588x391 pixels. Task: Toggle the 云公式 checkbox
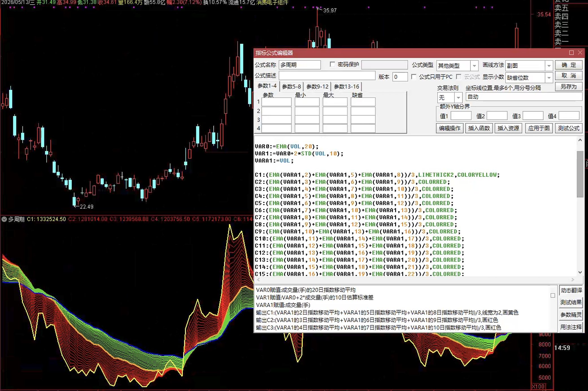point(459,77)
